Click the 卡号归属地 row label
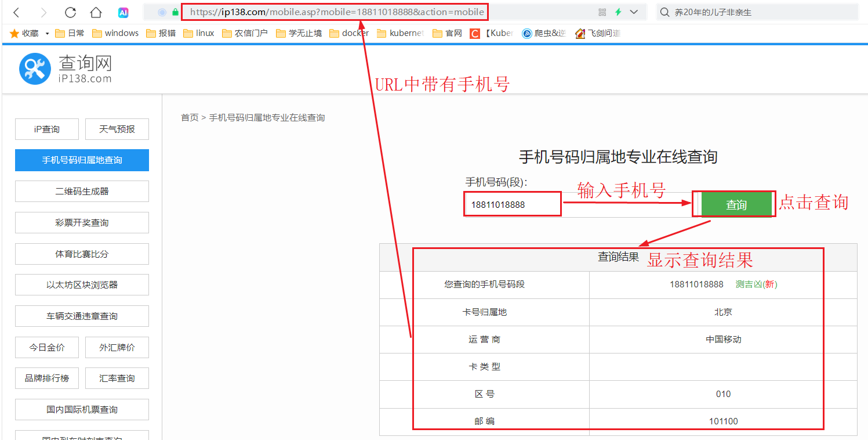Image resolution: width=868 pixels, height=440 pixels. [484, 312]
